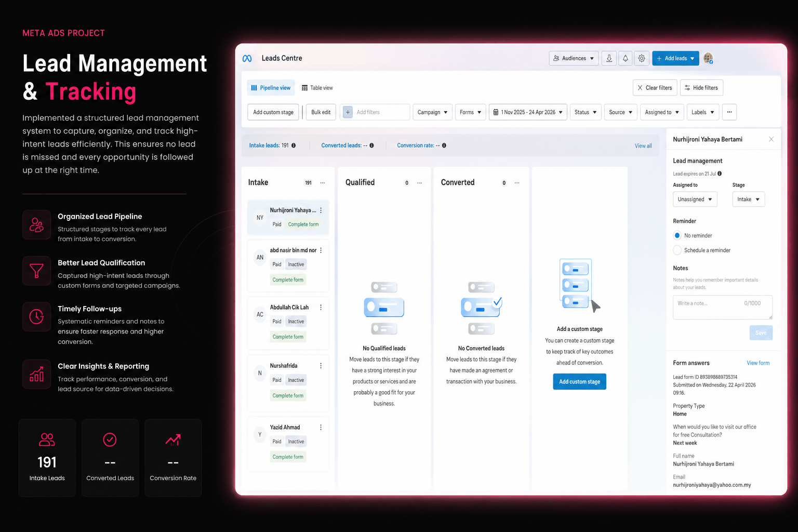
Task: Open the notifications bell icon
Action: pyautogui.click(x=626, y=58)
